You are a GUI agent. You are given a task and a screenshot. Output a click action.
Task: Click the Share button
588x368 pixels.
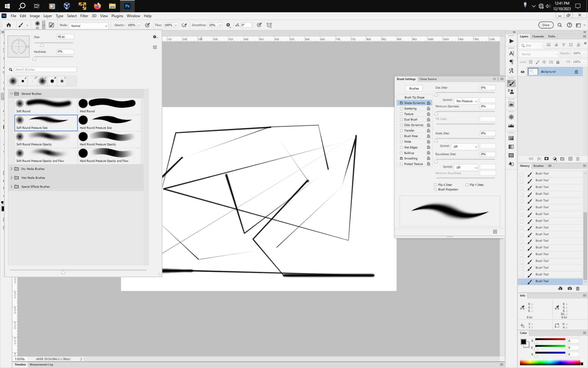point(546,25)
